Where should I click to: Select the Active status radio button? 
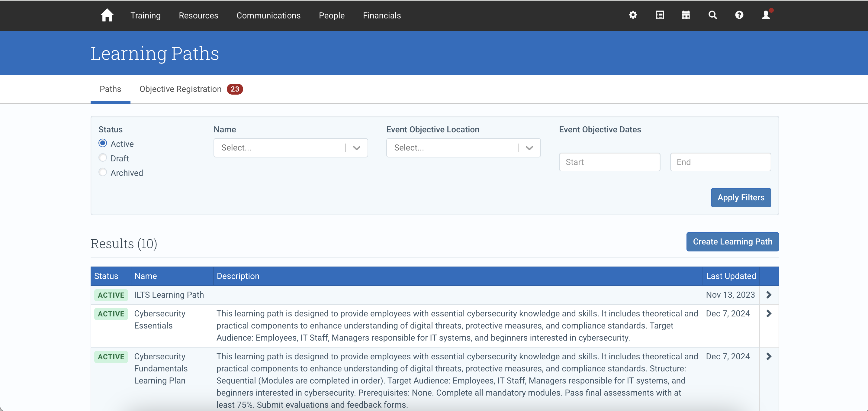pyautogui.click(x=102, y=143)
